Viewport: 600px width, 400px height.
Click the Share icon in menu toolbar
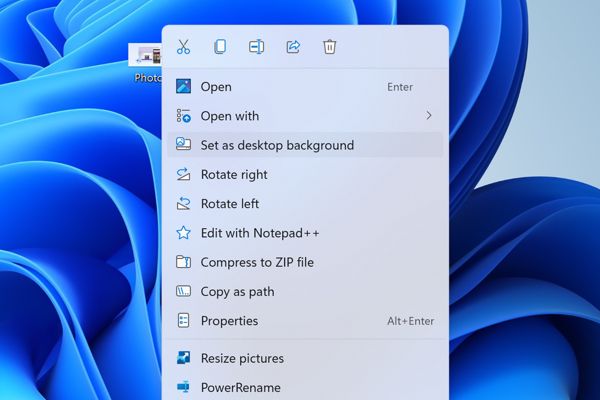pos(293,47)
